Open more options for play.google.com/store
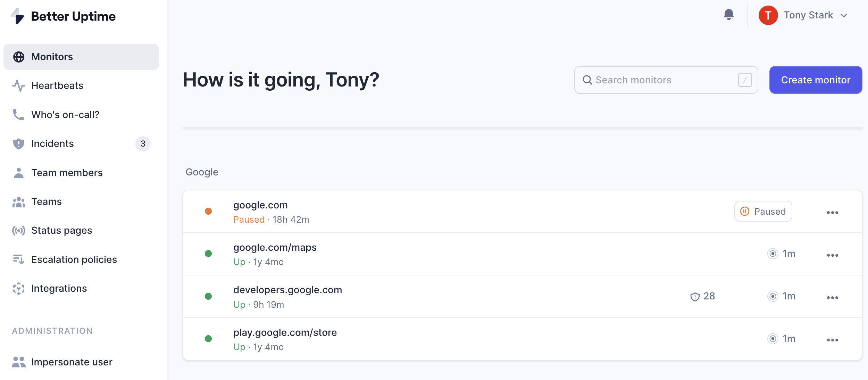Image resolution: width=868 pixels, height=380 pixels. pyautogui.click(x=832, y=340)
